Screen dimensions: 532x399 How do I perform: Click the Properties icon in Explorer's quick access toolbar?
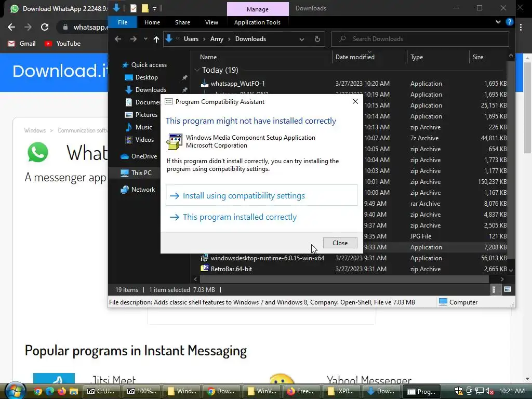coord(134,8)
